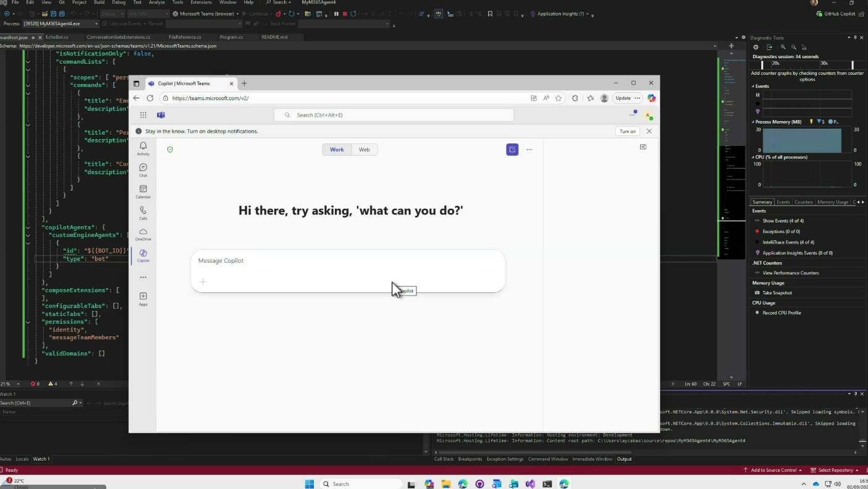
Task: Click View Performance Counters link
Action: coord(790,273)
